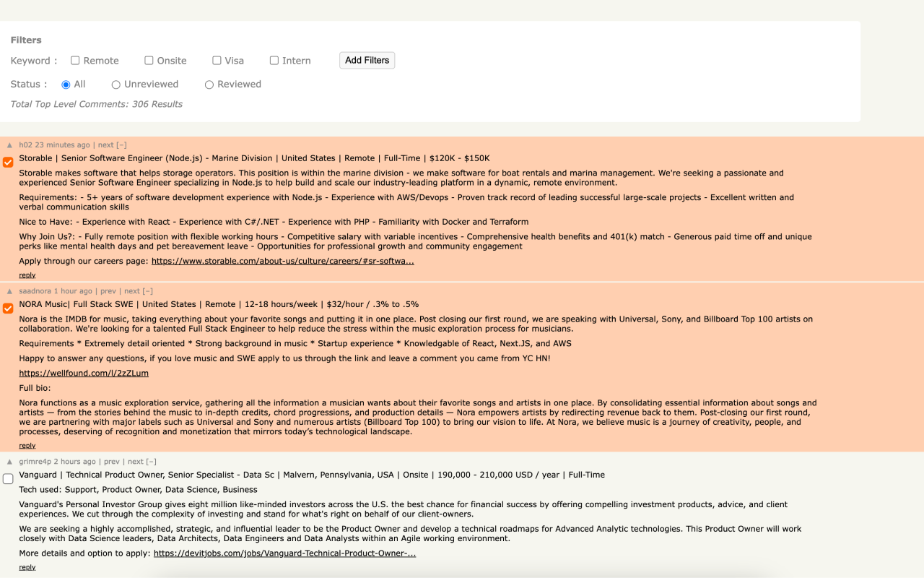Upvote the Vanguard job post
This screenshot has width=924, height=578.
[9, 462]
